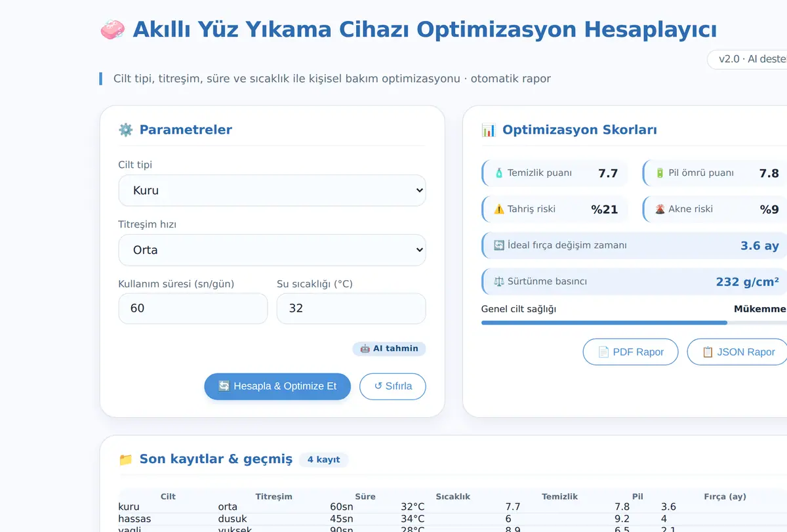Click the soap bottle icon at Temizlik puanı
Image resolution: width=787 pixels, height=532 pixels.
tap(499, 173)
